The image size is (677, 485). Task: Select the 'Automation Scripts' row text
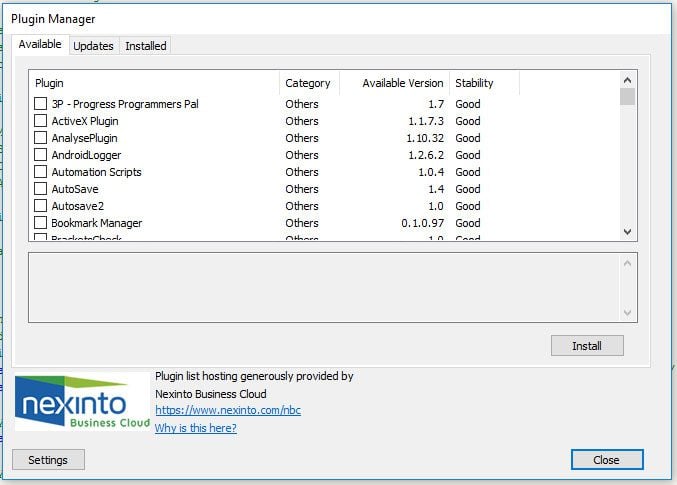[97, 172]
